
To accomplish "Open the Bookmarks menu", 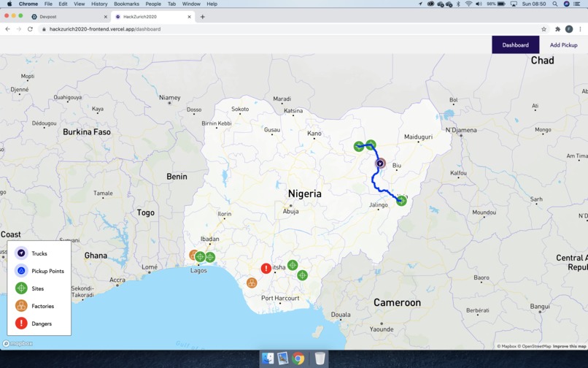I will pos(126,4).
